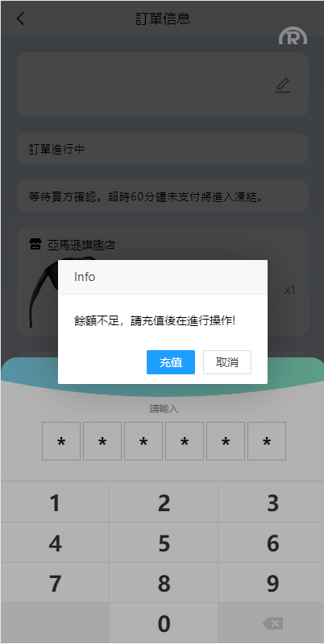
Task: Tap the store icon beside 亞馬遜旗艦店
Action: (35, 245)
